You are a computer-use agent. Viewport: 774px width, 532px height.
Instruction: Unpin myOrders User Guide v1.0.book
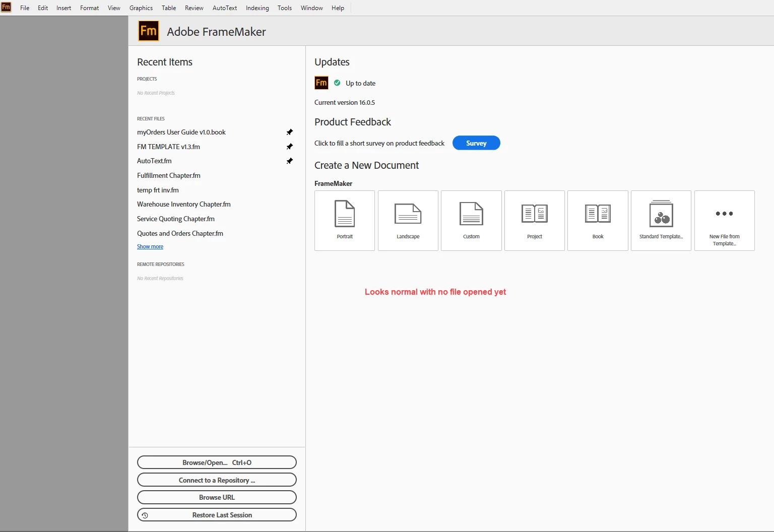[290, 132]
